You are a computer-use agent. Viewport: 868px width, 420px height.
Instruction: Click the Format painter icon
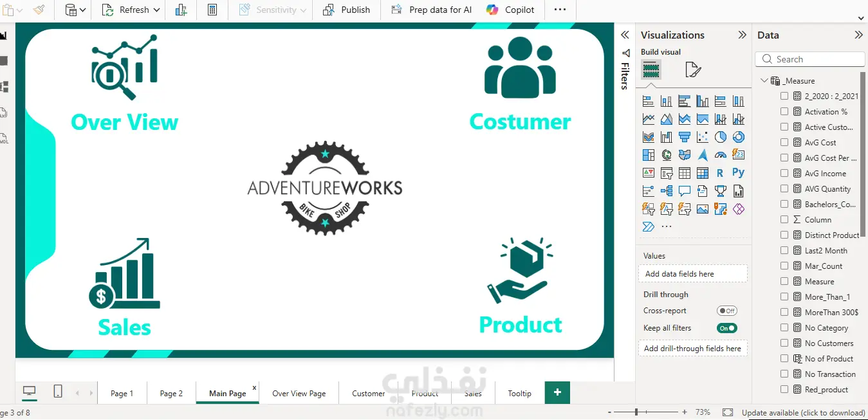[x=39, y=10]
